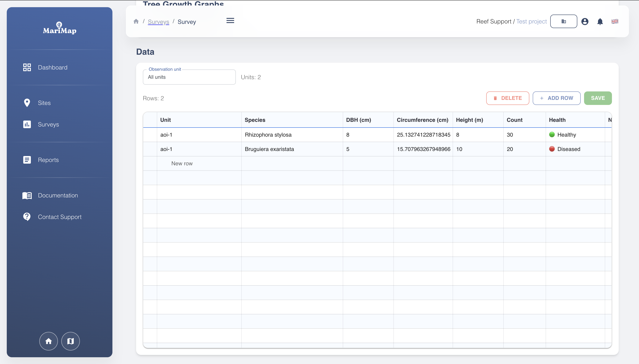Toggle the hamburger menu icon
Screen dimensions: 639x364
(230, 21)
